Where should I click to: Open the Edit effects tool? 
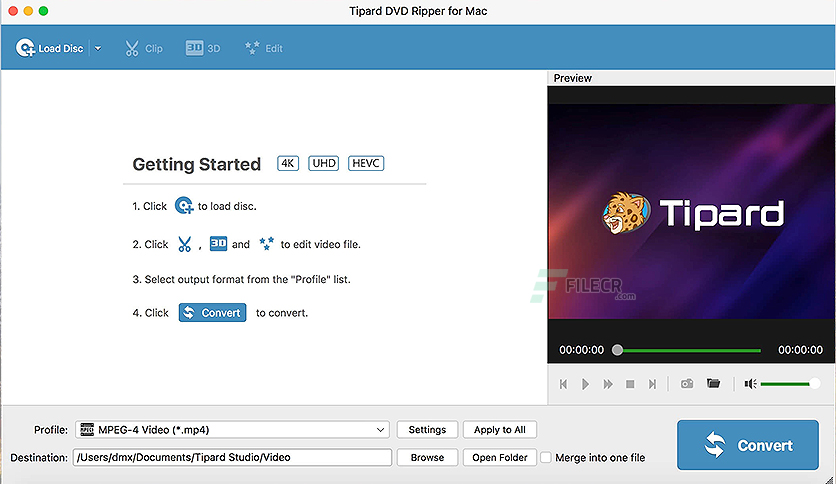(x=263, y=48)
